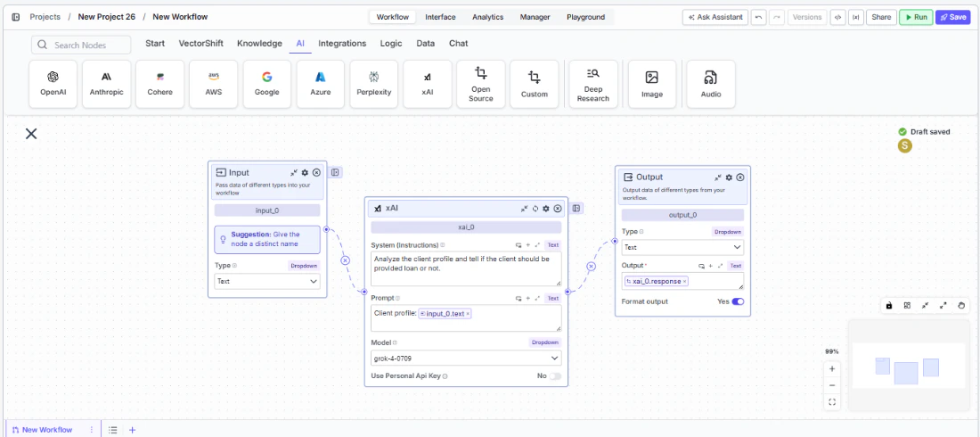980x437 pixels.
Task: Collapse the Output node
Action: pos(717,177)
